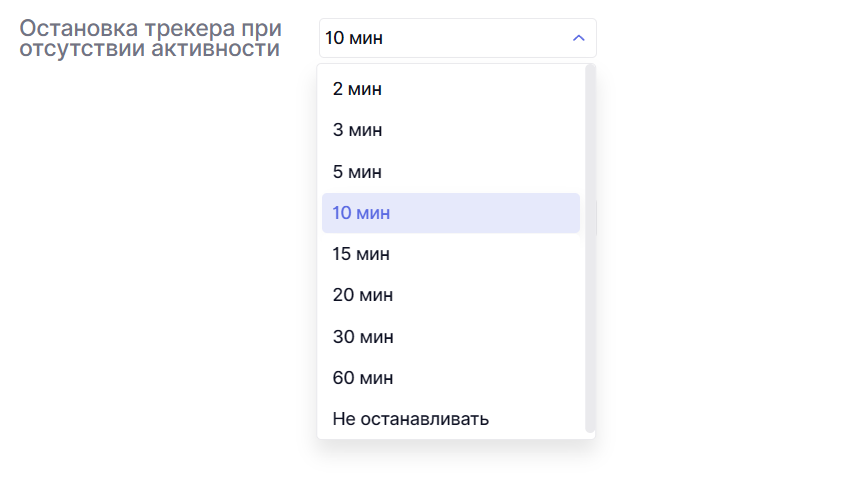The width and height of the screenshot is (850, 487).
Task: Collapse the dropdown with the chevron-up arrow
Action: [578, 38]
